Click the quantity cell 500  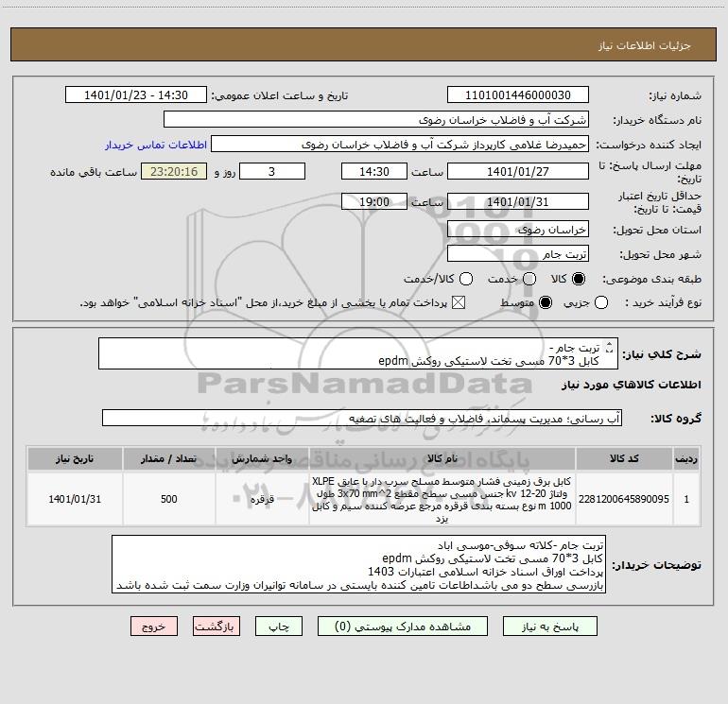click(x=169, y=499)
